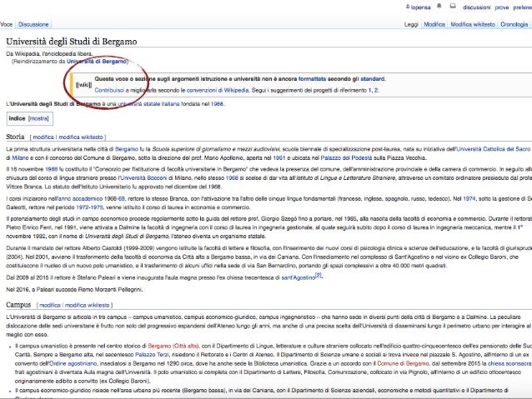This screenshot has width=532, height=399.
Task: Click the notifications bell icon
Action: click(x=439, y=6)
